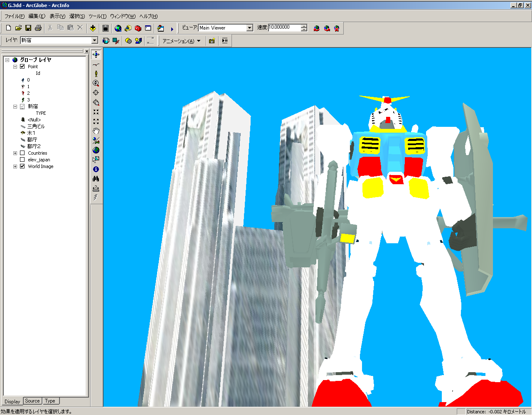Switch to the Source tab
532x415 pixels.
(x=32, y=401)
